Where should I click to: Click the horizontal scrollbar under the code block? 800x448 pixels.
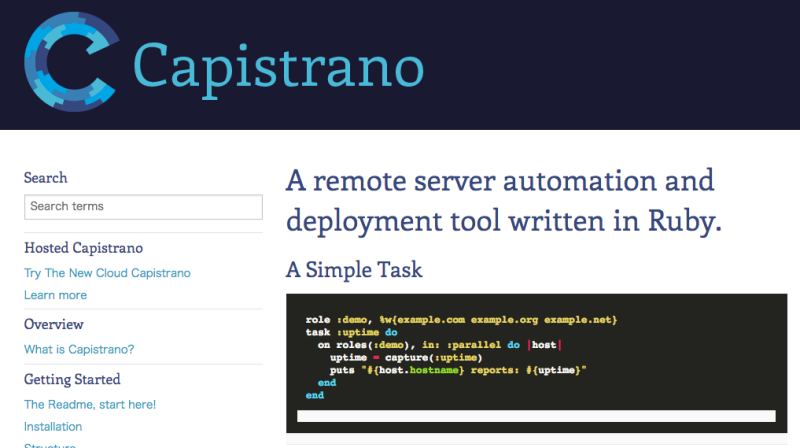(536, 416)
